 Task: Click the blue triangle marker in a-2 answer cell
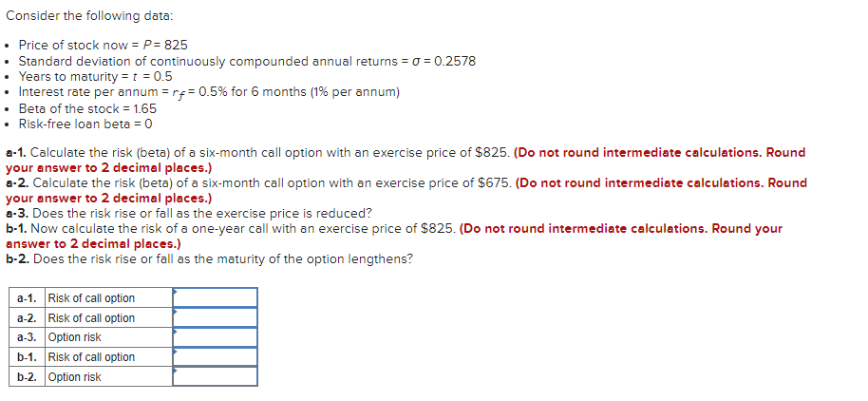pos(175,311)
